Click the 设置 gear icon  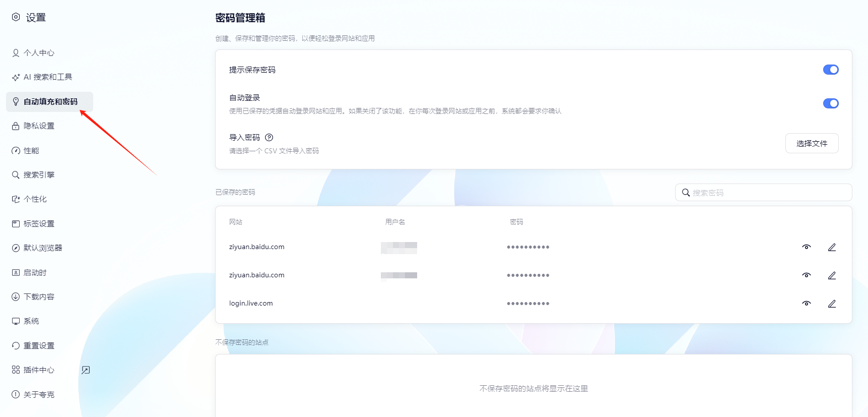pos(16,17)
